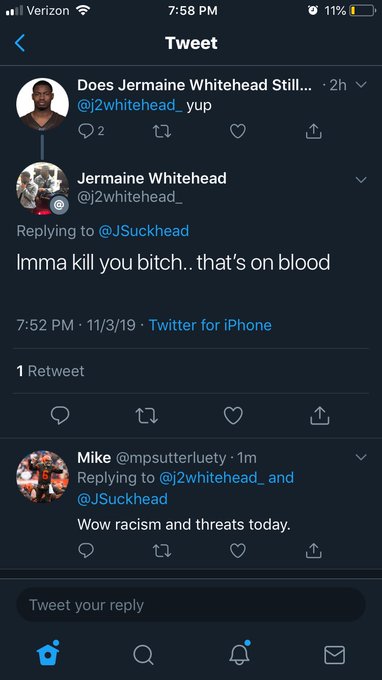
Task: Switch to the Search tab
Action: 143,654
